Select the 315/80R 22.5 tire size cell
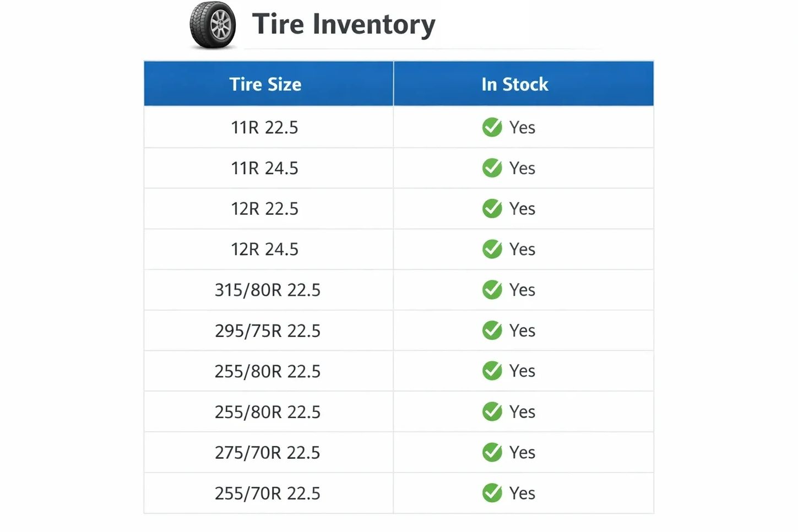The image size is (798, 532). [268, 290]
